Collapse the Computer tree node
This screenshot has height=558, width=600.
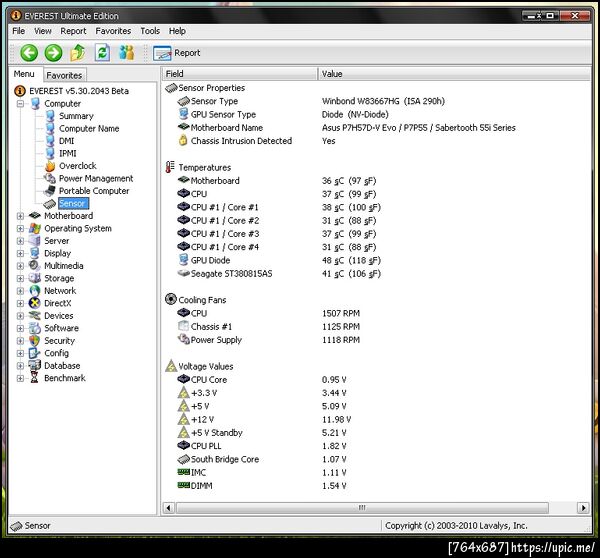coord(20,104)
